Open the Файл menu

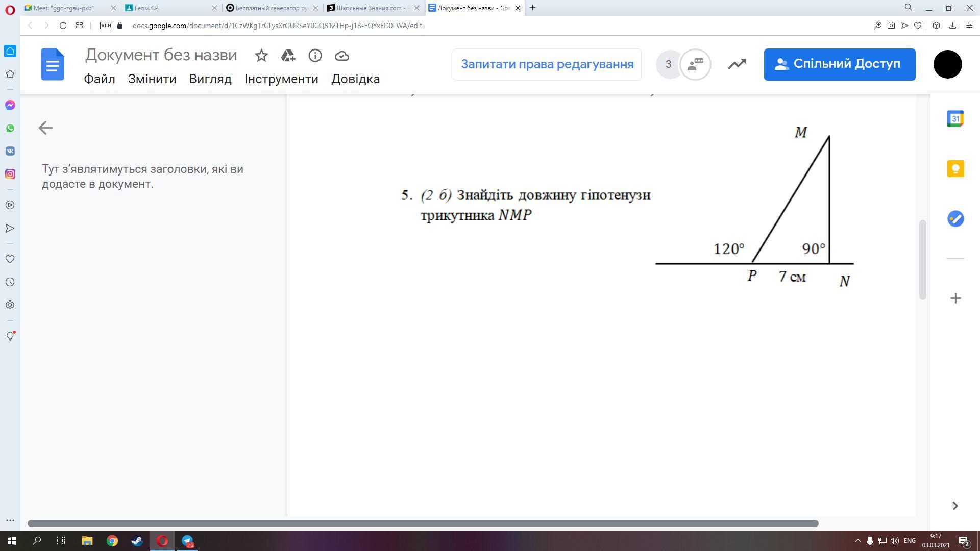pos(100,79)
